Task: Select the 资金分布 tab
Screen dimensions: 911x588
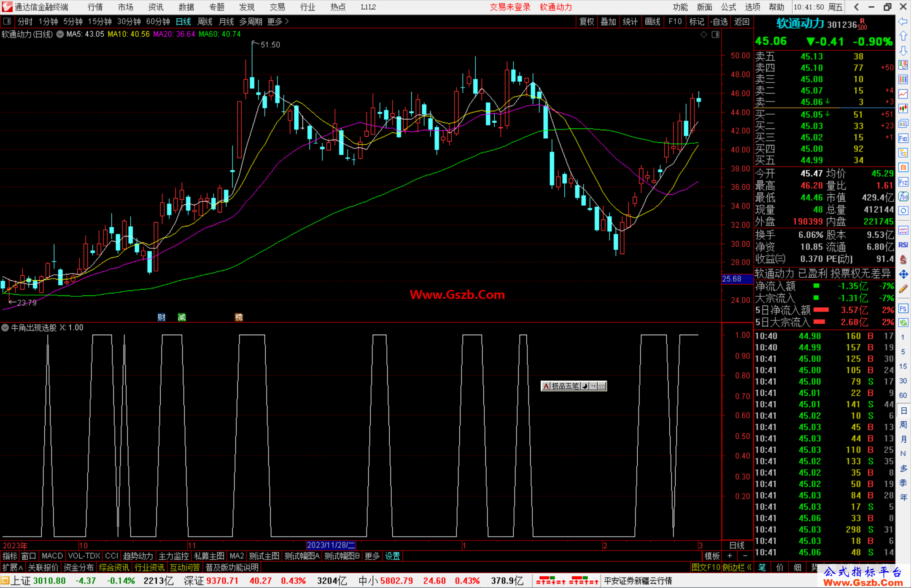Action: coord(78,567)
